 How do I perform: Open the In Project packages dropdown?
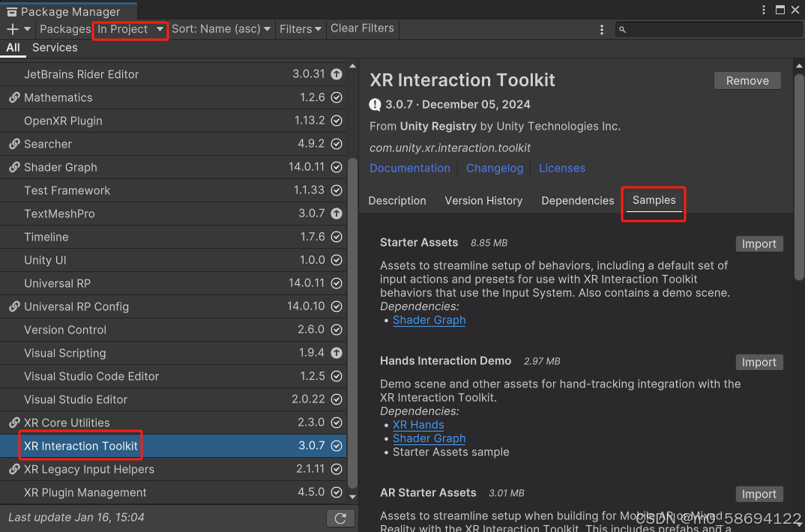click(129, 28)
